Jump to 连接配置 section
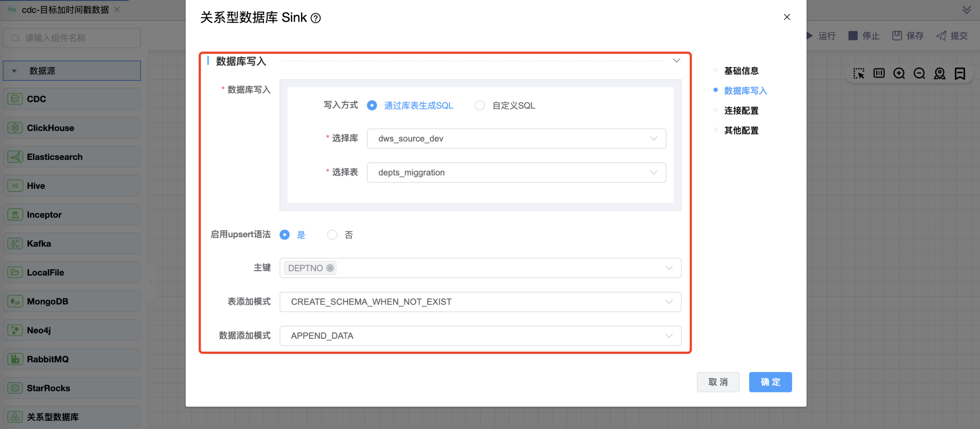Screen dimensions: 980x429 point(741,111)
